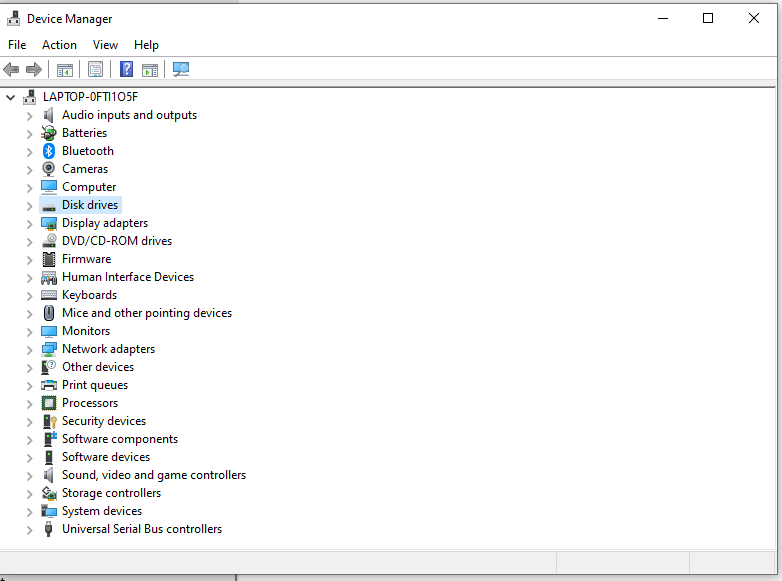The height and width of the screenshot is (581, 782).
Task: Click the key icon for Security devices
Action: tap(49, 421)
